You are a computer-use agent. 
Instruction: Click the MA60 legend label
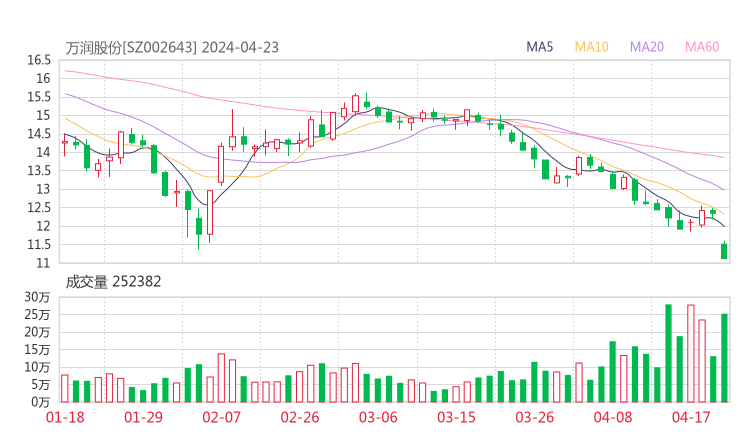coord(702,47)
